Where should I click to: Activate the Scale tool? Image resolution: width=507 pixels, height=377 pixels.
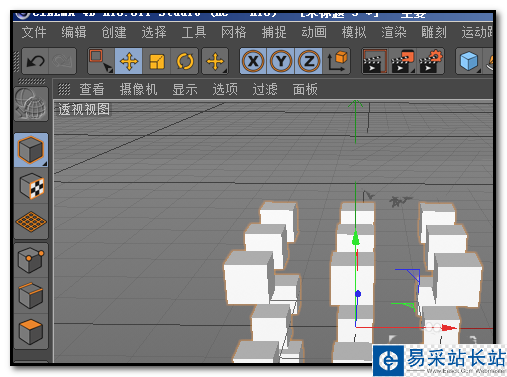(x=157, y=61)
